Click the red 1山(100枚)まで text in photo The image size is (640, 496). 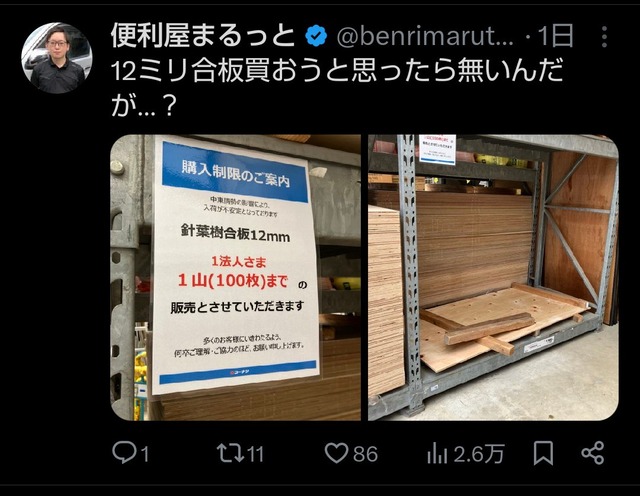[233, 281]
